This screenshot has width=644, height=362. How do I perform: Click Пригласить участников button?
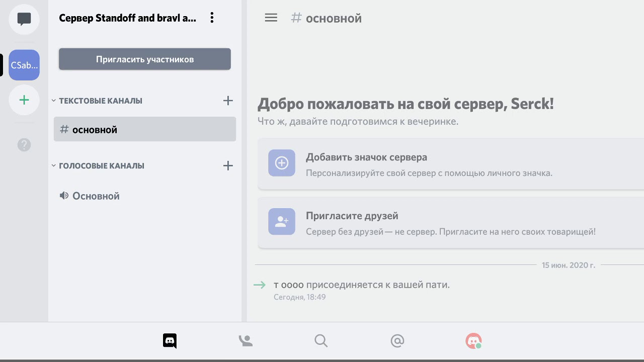pos(145,59)
